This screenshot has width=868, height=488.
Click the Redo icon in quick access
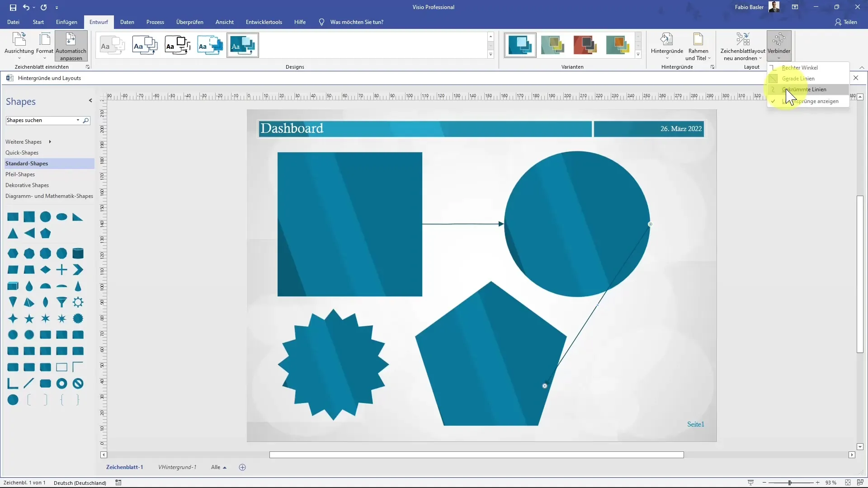coord(43,7)
